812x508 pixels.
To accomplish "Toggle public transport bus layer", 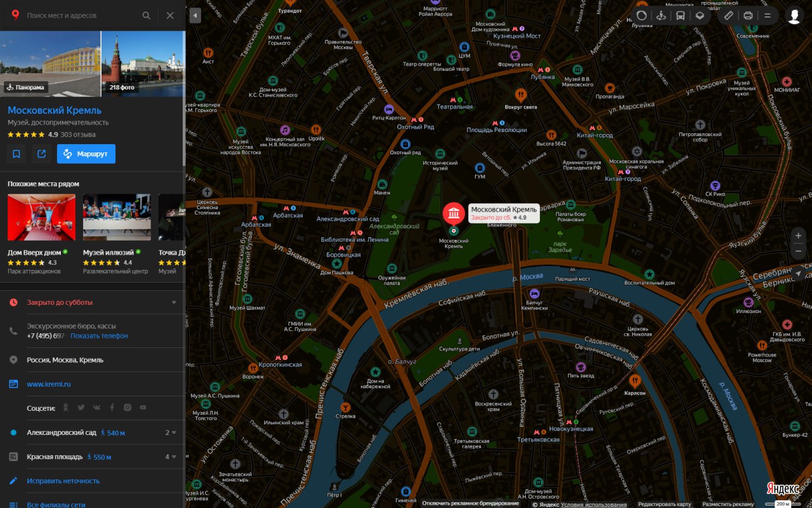I will (x=680, y=15).
